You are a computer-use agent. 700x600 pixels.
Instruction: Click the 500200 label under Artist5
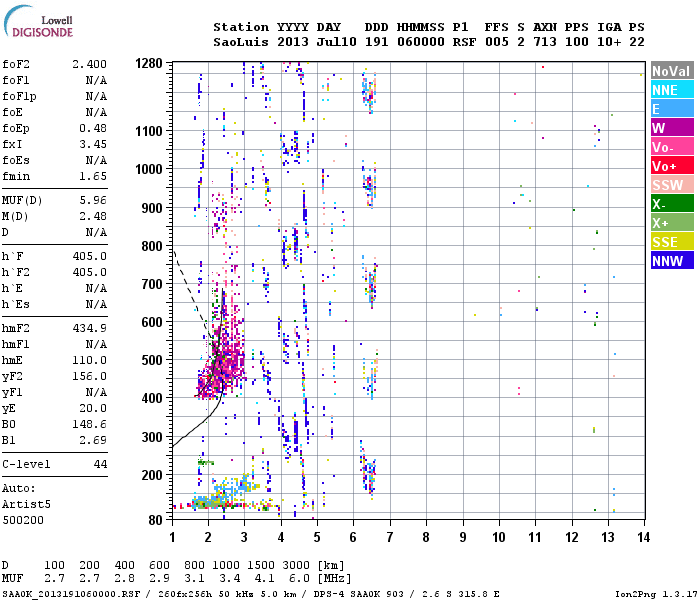click(23, 520)
